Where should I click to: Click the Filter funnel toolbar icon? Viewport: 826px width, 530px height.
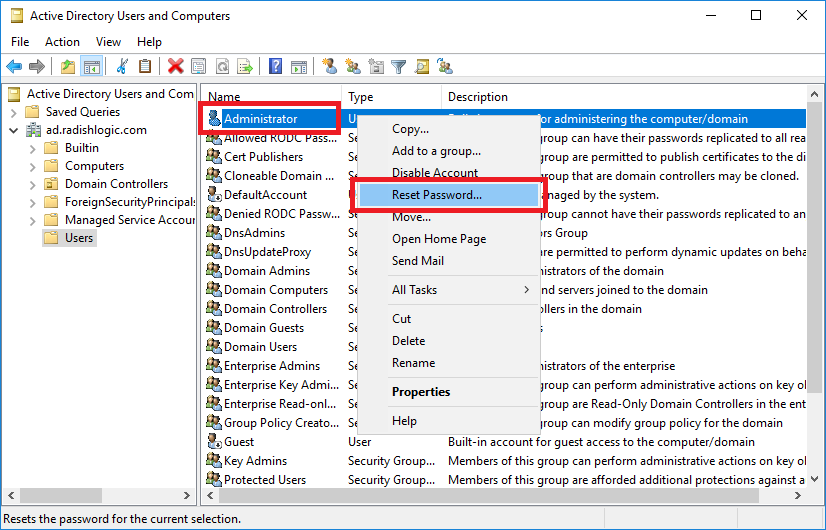click(x=399, y=66)
